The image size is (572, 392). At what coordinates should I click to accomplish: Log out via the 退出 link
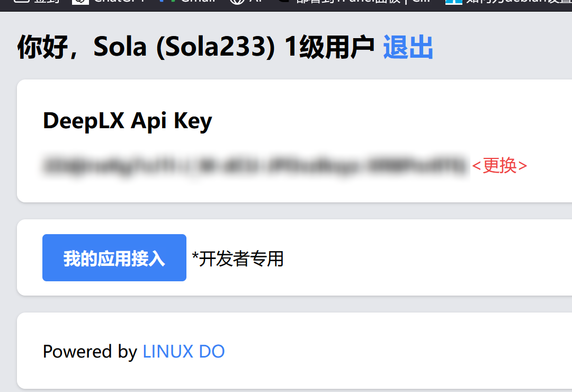pyautogui.click(x=408, y=47)
